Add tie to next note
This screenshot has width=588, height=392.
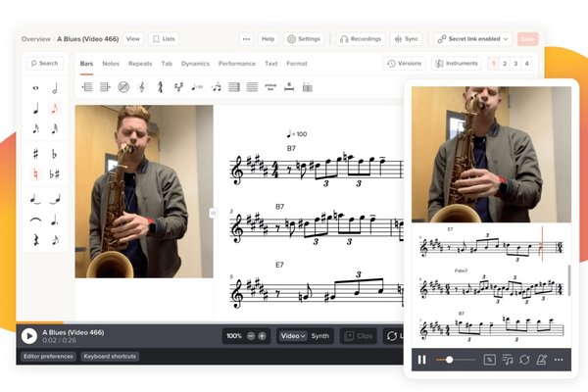click(x=35, y=199)
